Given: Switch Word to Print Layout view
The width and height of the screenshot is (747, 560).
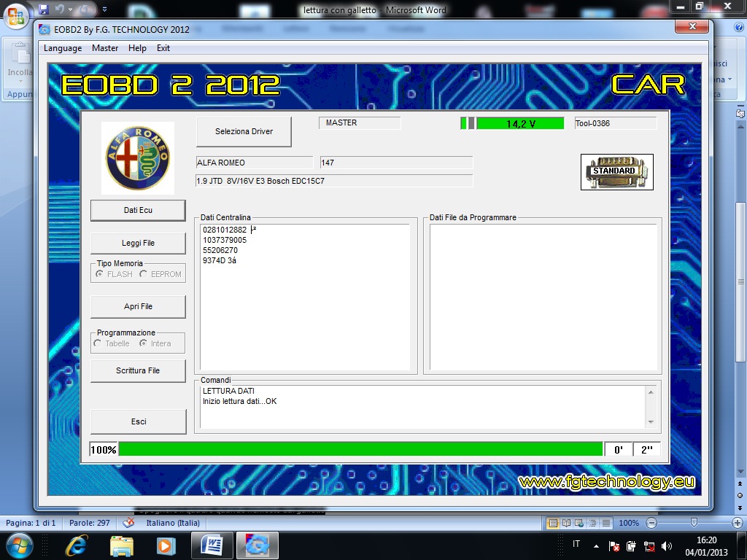Looking at the screenshot, I should point(553,523).
